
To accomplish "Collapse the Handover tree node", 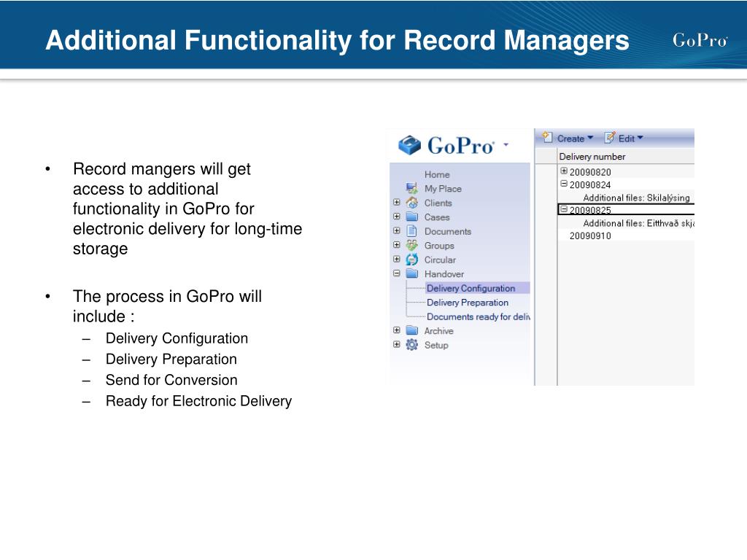I will (396, 273).
